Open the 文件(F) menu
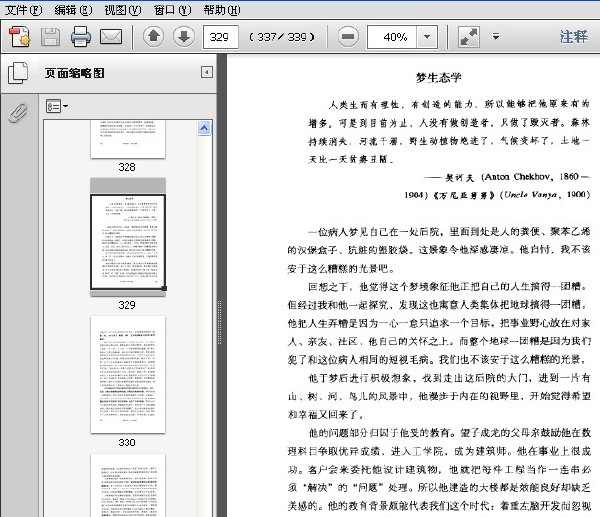Screen dimensions: 600x517 23,10
